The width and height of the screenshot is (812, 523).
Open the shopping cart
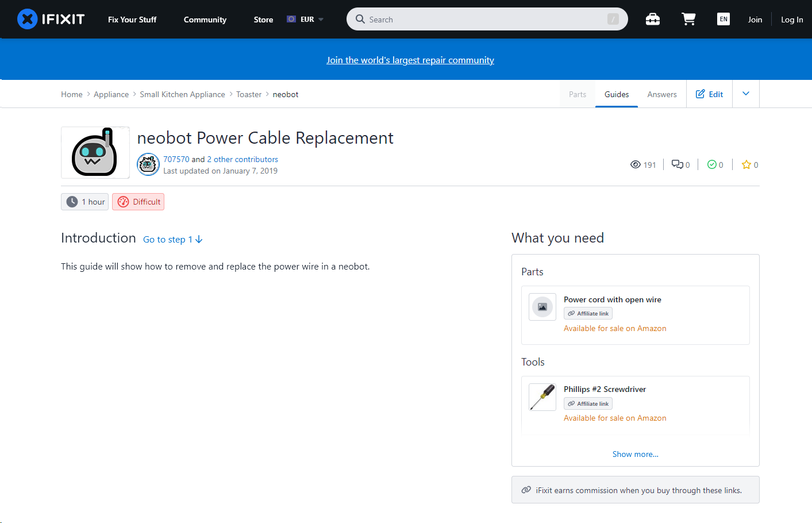688,20
